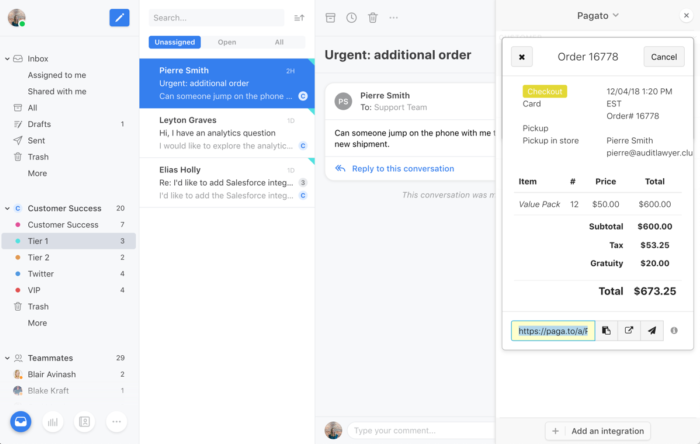Screen dimensions: 700x444
Task: Open Assigned to me folder
Action: [x=57, y=75]
